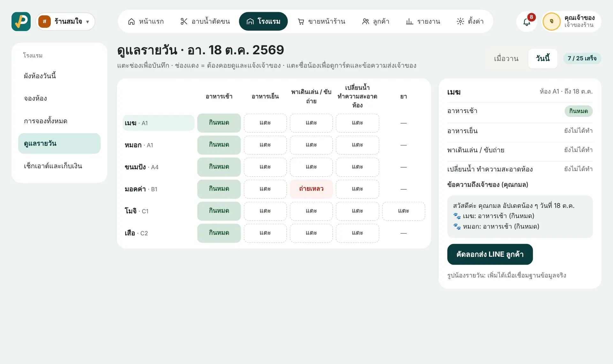Select pet name โมจิ · C1
The width and height of the screenshot is (613, 364).
tap(158, 211)
